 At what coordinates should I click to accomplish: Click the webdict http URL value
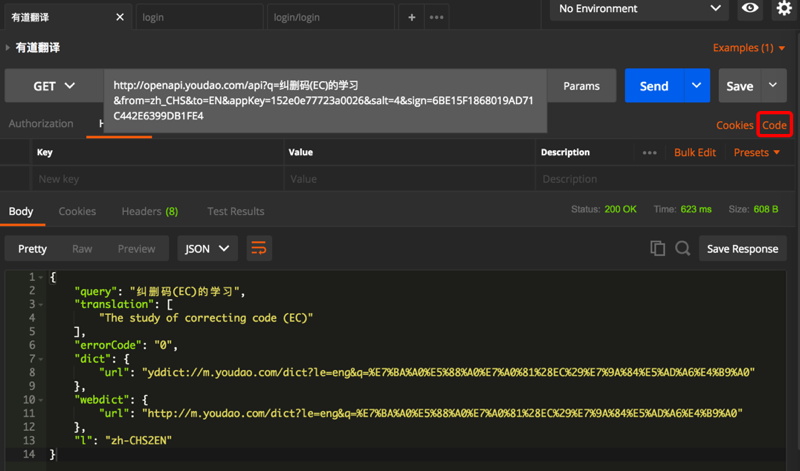[442, 413]
